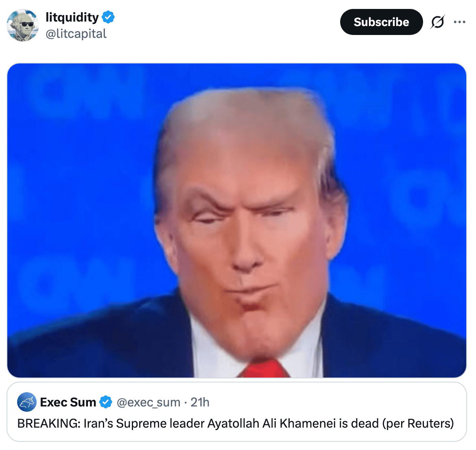Screen dimensions: 476x450
Task: Click the Grok slashed-circle icon
Action: click(437, 22)
